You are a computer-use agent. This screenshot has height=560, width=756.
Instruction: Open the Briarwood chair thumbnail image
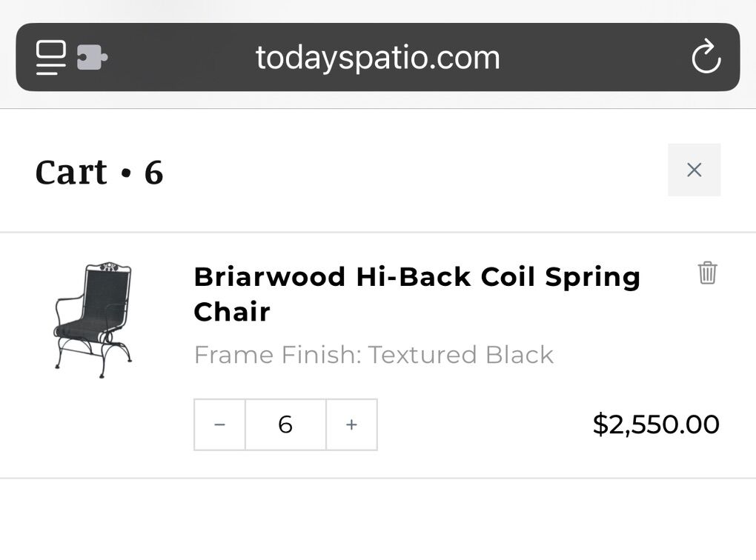(x=93, y=319)
